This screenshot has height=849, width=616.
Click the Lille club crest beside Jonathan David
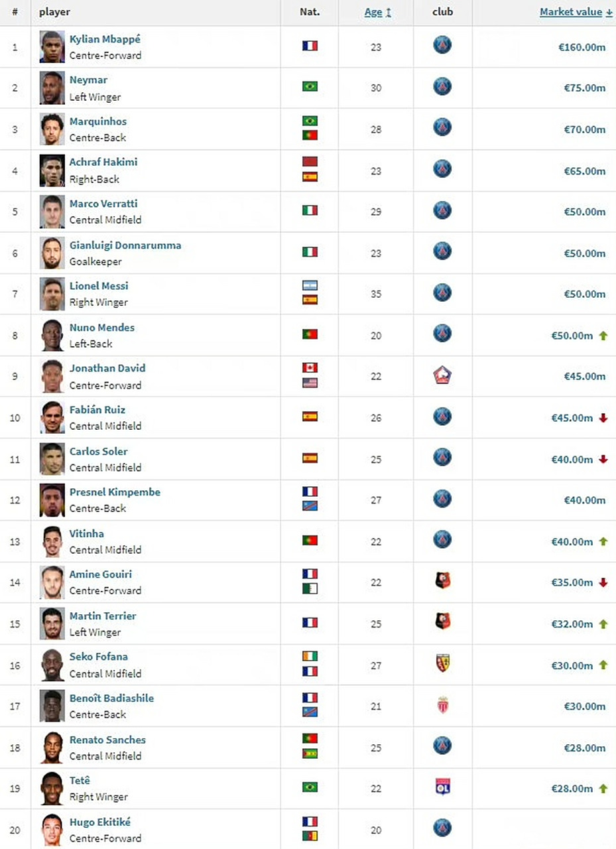pos(442,375)
